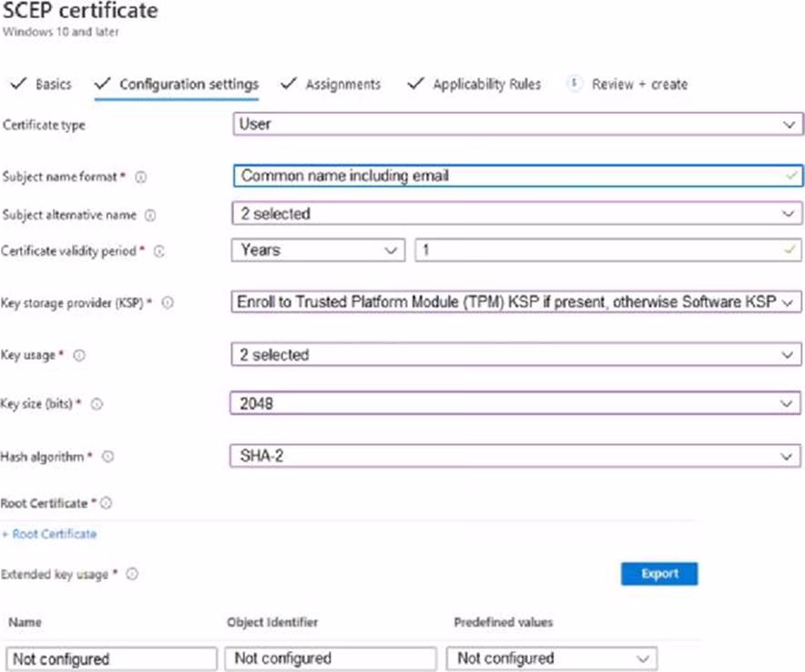Click info icon beside Subject alternative name
805x672 pixels.
(x=150, y=216)
